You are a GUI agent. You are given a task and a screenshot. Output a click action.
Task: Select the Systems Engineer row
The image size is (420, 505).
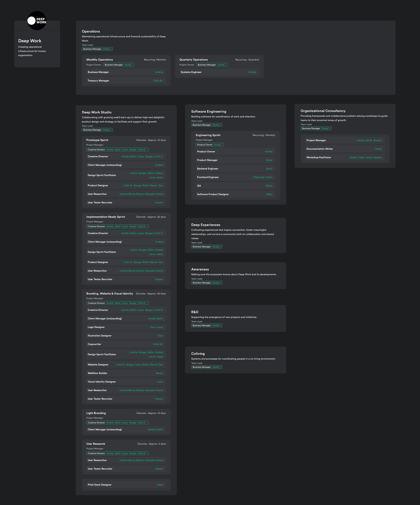coord(219,72)
